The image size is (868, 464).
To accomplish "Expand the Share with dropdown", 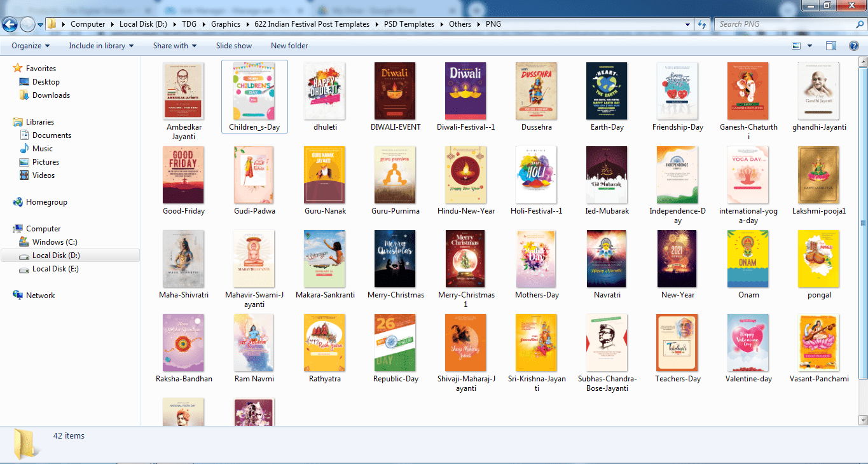I will point(174,46).
